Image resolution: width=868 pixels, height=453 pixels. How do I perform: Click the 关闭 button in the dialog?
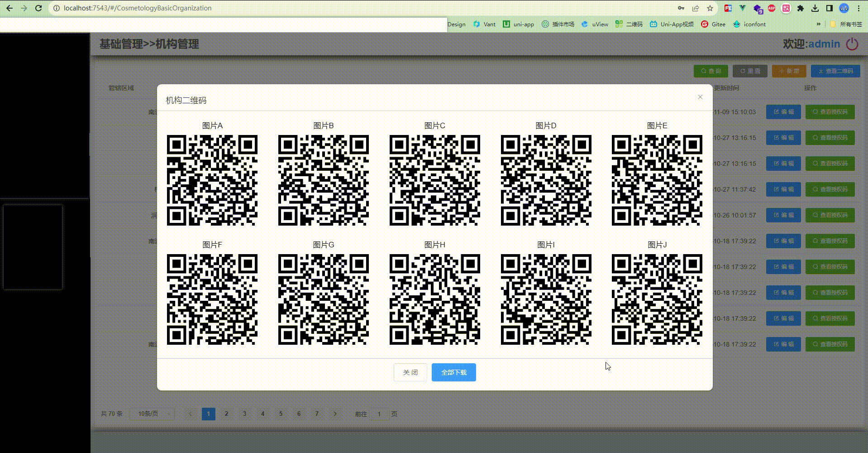(x=410, y=372)
